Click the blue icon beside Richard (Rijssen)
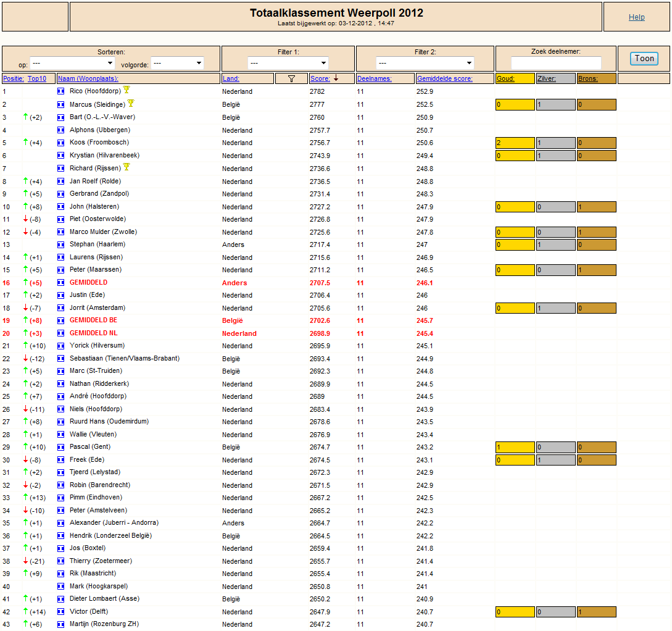The image size is (672, 631). point(61,168)
